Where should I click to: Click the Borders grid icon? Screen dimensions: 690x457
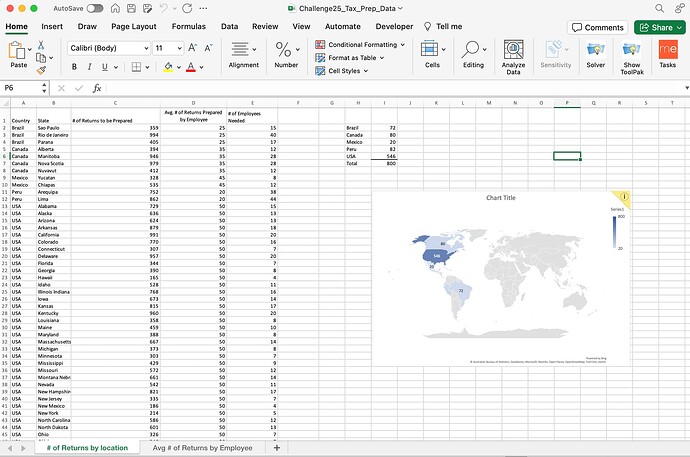tap(136, 67)
